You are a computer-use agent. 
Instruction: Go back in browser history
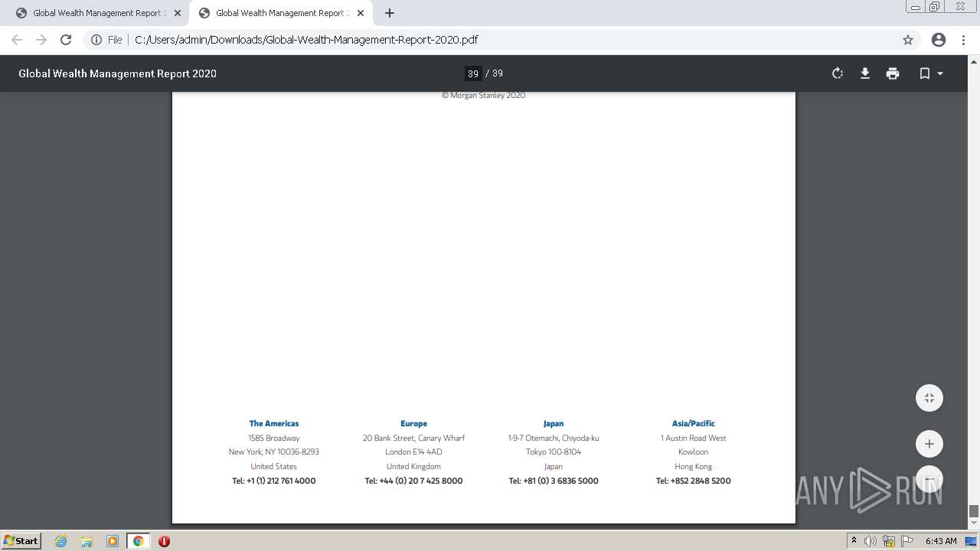[17, 40]
